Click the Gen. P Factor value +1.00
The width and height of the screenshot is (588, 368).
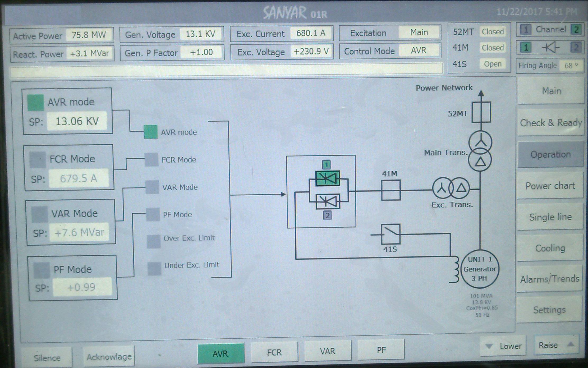pos(201,52)
